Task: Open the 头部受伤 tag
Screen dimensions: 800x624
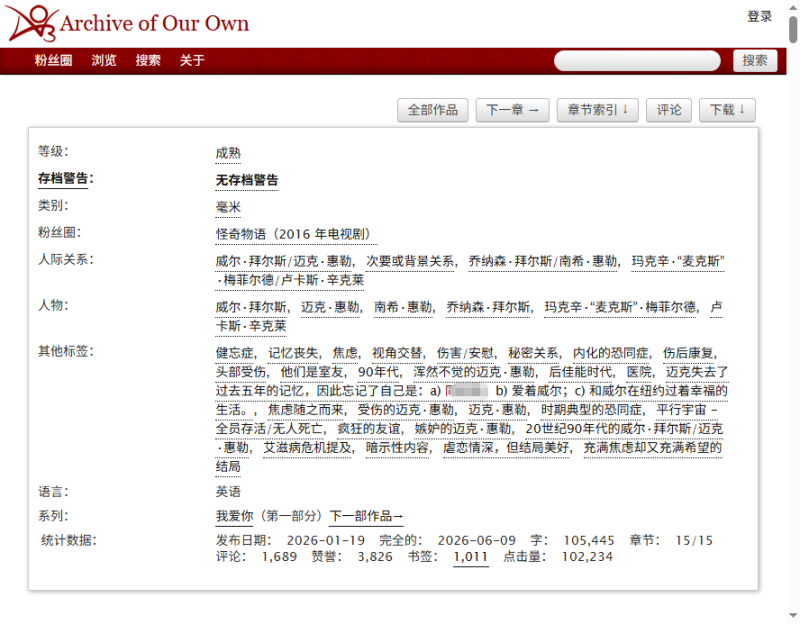Action: (x=240, y=372)
